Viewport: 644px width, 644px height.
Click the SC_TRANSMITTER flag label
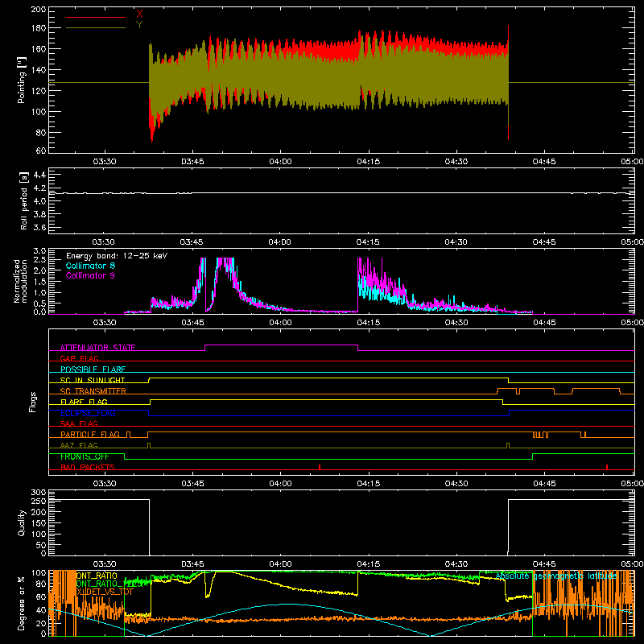pos(93,391)
